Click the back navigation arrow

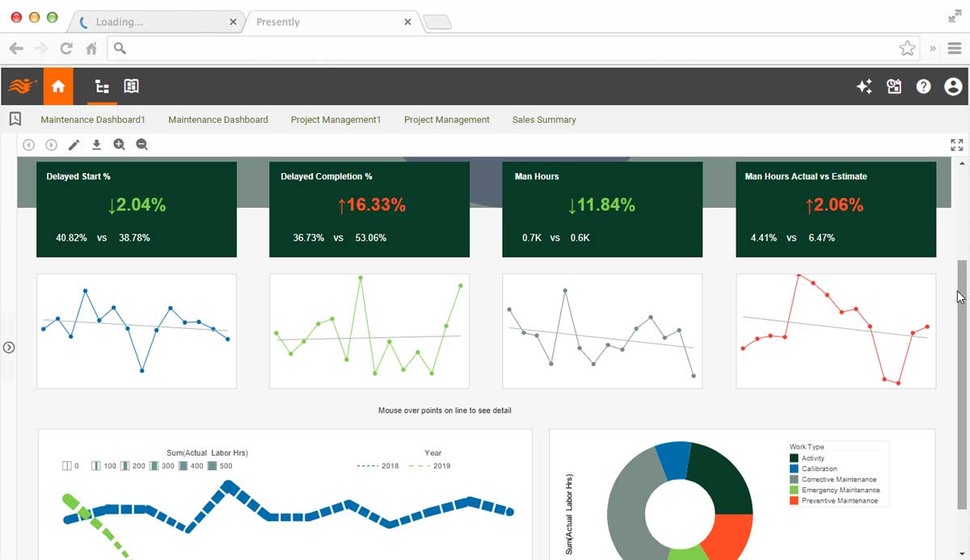point(29,145)
